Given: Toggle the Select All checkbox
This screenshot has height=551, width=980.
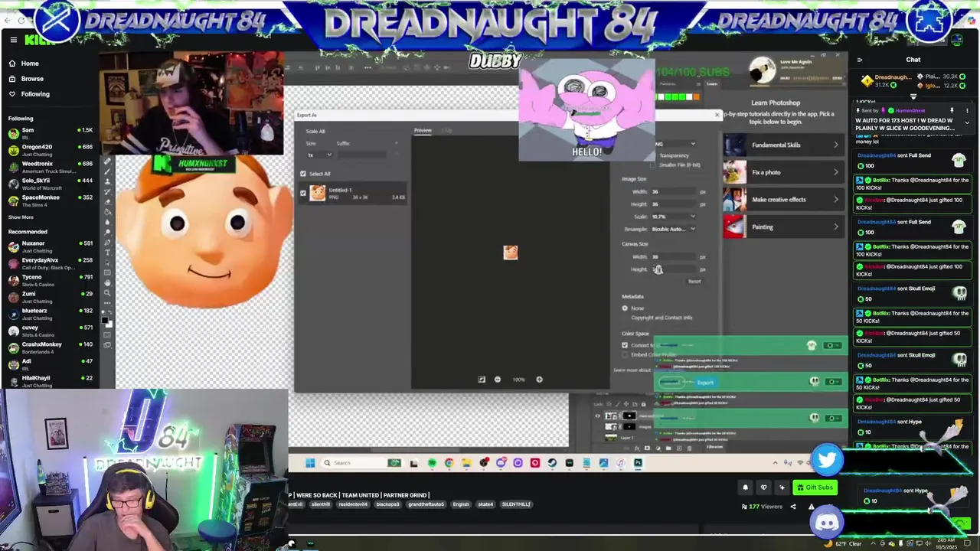Looking at the screenshot, I should (x=303, y=174).
